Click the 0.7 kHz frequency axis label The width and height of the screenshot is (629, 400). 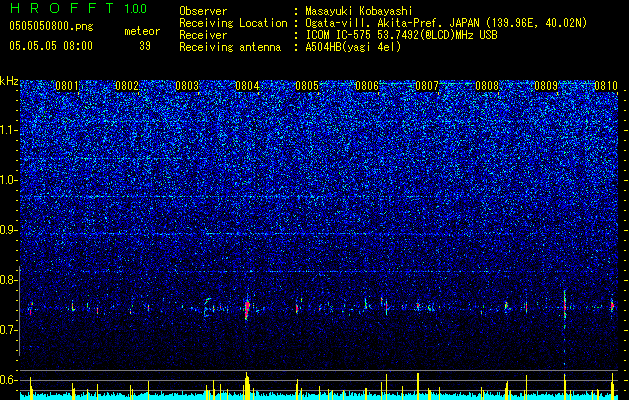point(9,330)
